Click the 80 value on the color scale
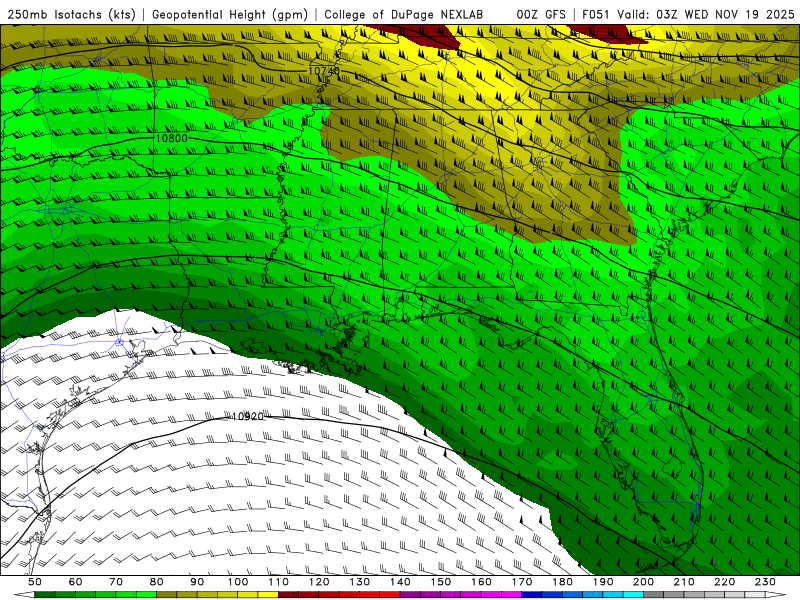800x600 pixels. (157, 582)
